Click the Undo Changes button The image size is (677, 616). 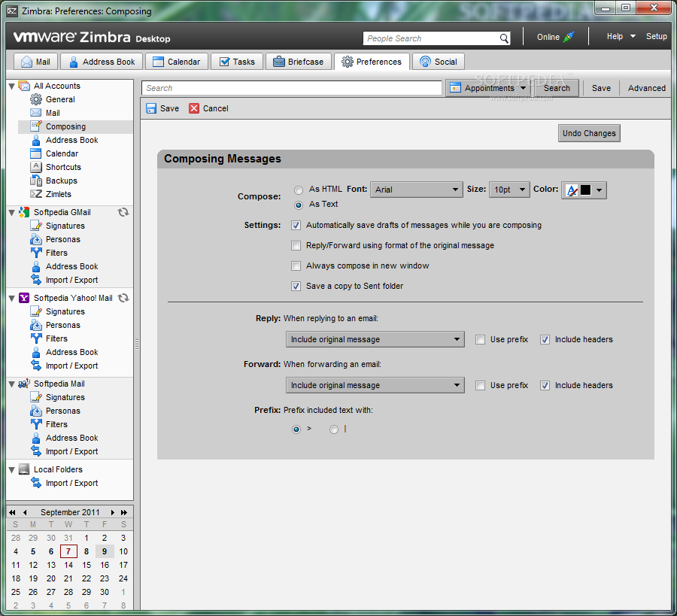589,133
